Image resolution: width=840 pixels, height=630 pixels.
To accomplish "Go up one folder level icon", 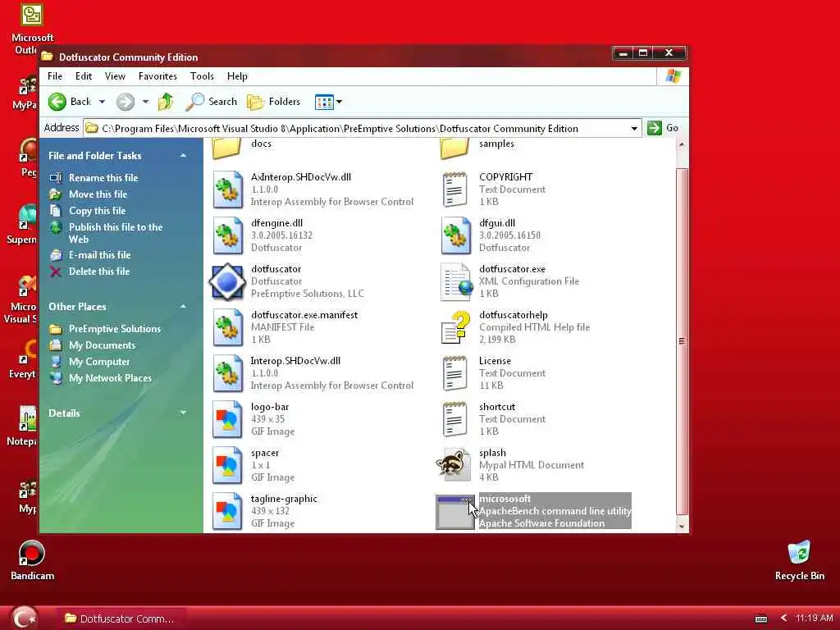I will coord(166,102).
